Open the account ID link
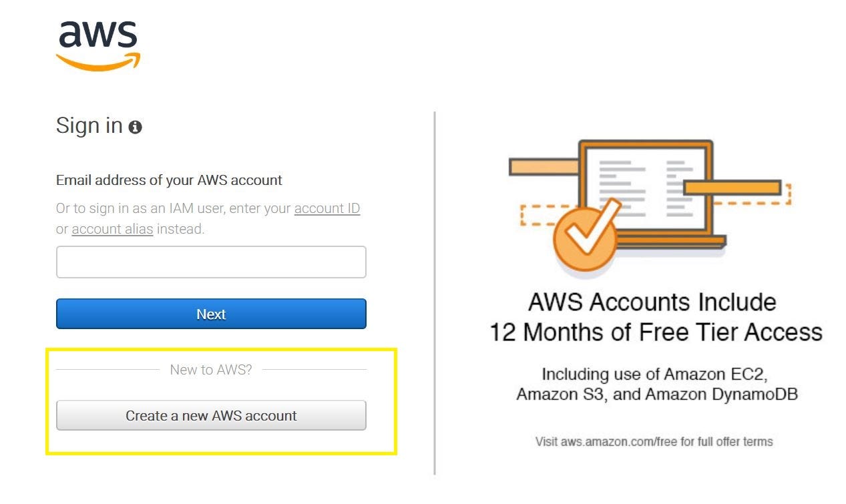This screenshot has height=504, width=846. tap(327, 208)
